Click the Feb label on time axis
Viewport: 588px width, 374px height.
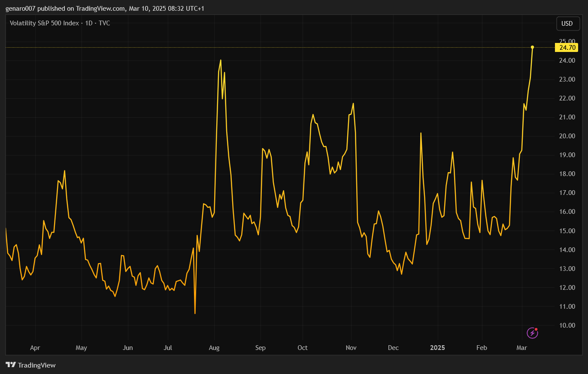click(482, 348)
